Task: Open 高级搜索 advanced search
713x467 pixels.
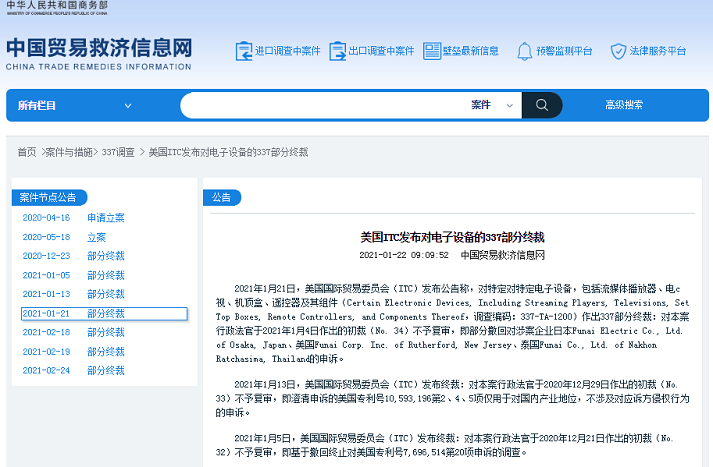Action: pyautogui.click(x=624, y=105)
